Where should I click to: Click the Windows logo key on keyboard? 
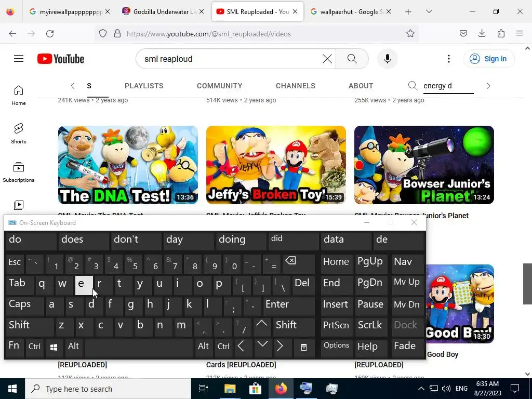[x=54, y=347]
